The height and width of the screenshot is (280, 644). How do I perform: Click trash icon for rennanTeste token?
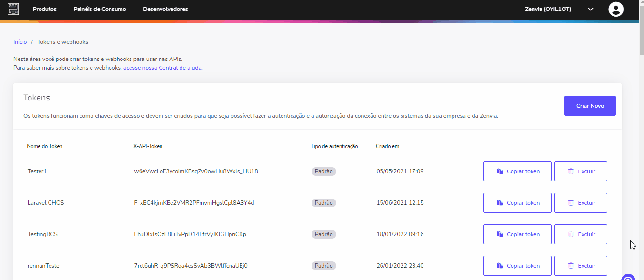[x=571, y=266]
